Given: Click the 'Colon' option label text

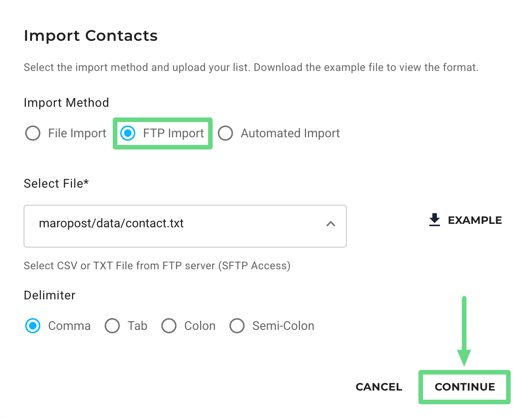Looking at the screenshot, I should click(200, 326).
